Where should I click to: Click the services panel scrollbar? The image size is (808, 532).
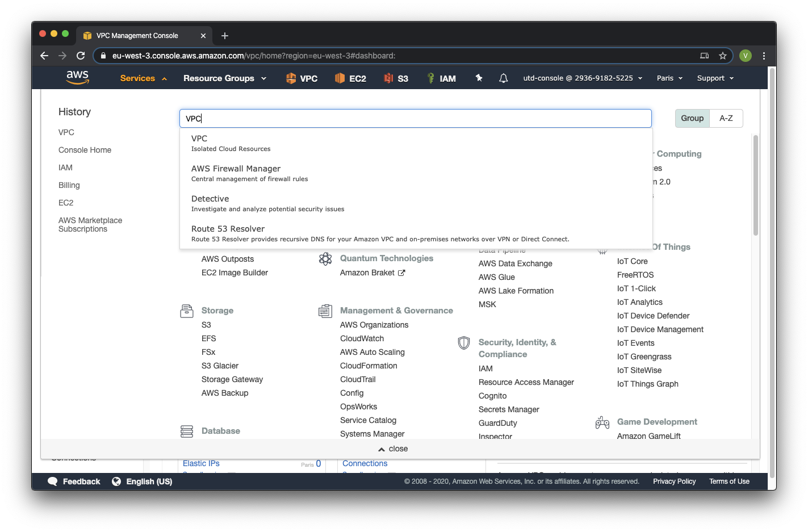[755, 185]
